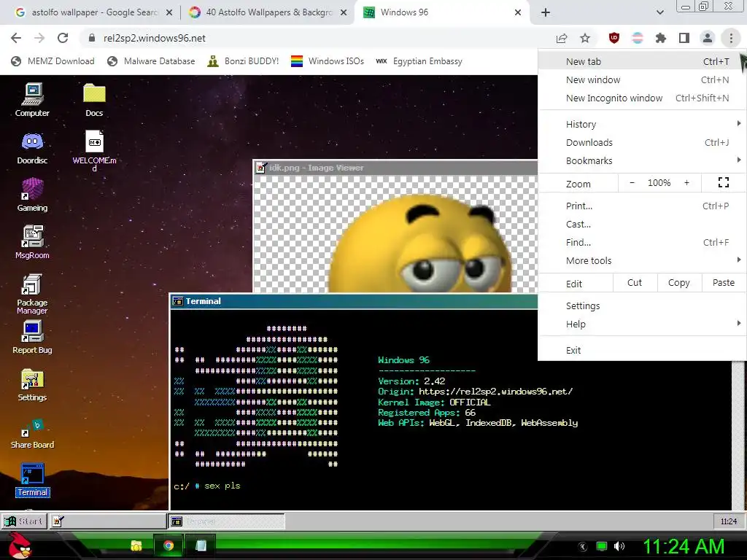Viewport: 747px width, 560px height.
Task: Open Downloads from the menu
Action: [x=642, y=142]
